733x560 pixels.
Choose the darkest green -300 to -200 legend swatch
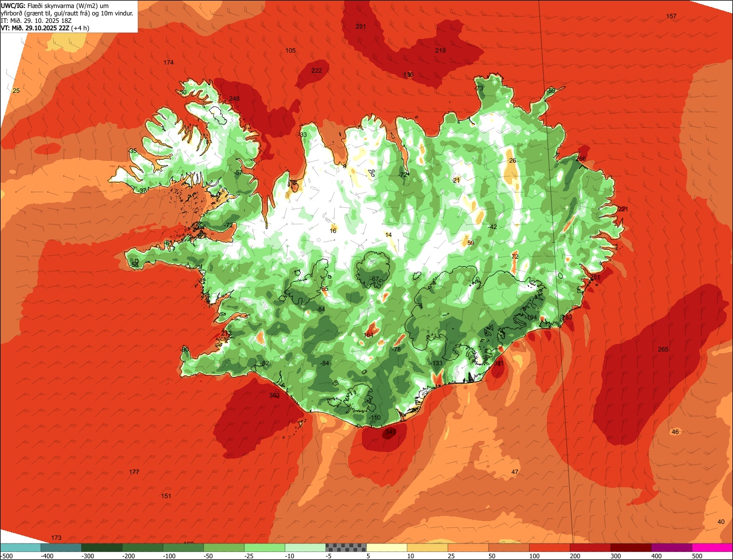click(101, 547)
